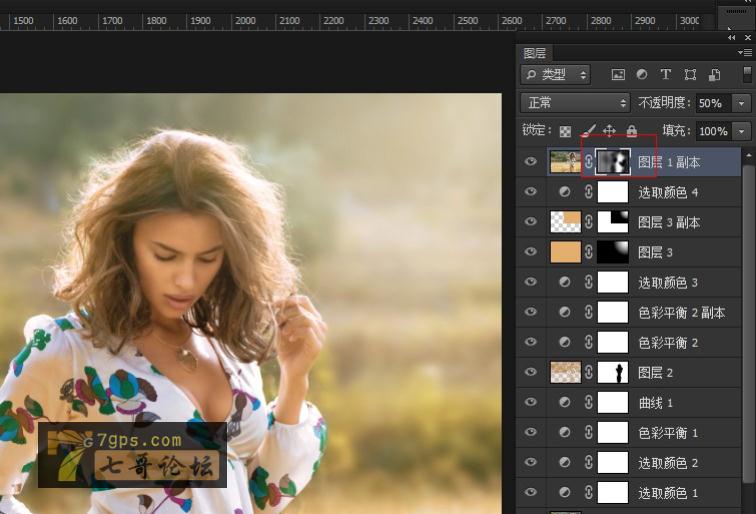Collapse panel with double-arrow icon
The width and height of the screenshot is (756, 514).
click(732, 38)
